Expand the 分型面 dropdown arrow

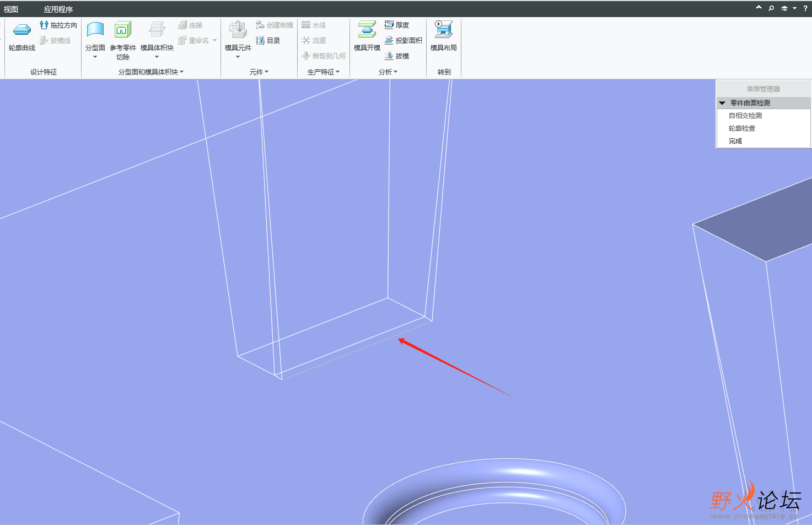pos(95,57)
